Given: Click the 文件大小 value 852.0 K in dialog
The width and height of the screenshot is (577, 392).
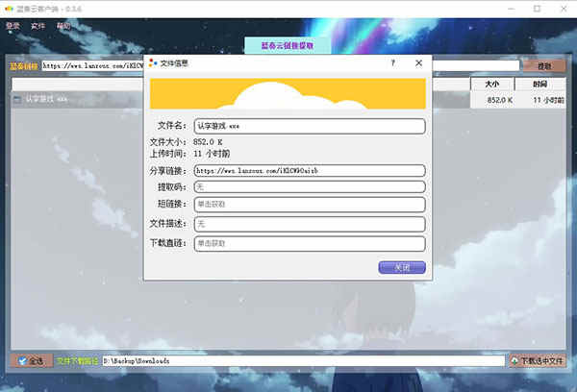Looking at the screenshot, I should [x=208, y=142].
